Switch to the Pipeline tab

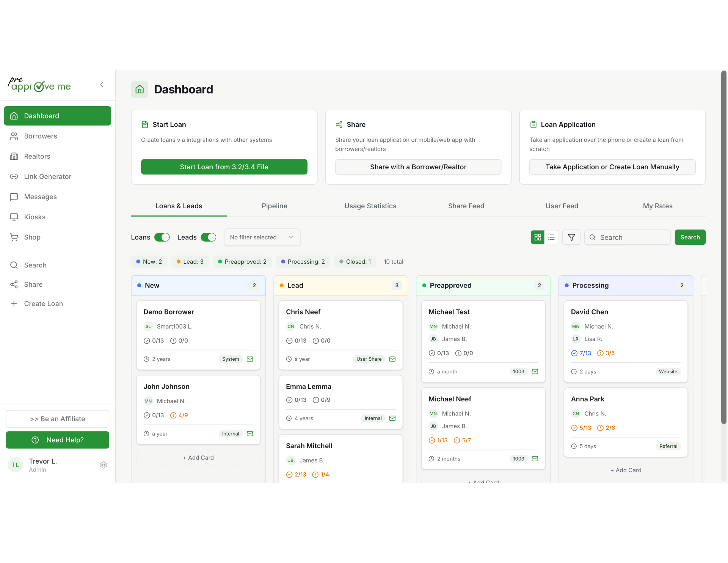(275, 206)
